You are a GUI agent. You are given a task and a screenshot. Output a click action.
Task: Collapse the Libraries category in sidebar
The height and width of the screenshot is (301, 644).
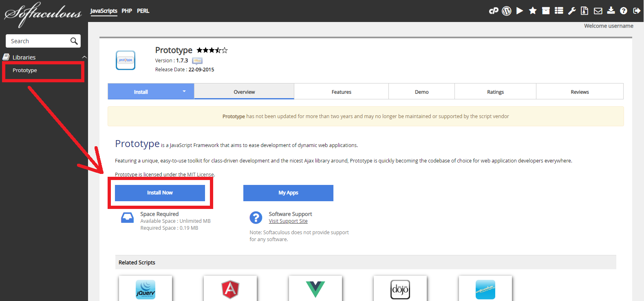(x=84, y=57)
